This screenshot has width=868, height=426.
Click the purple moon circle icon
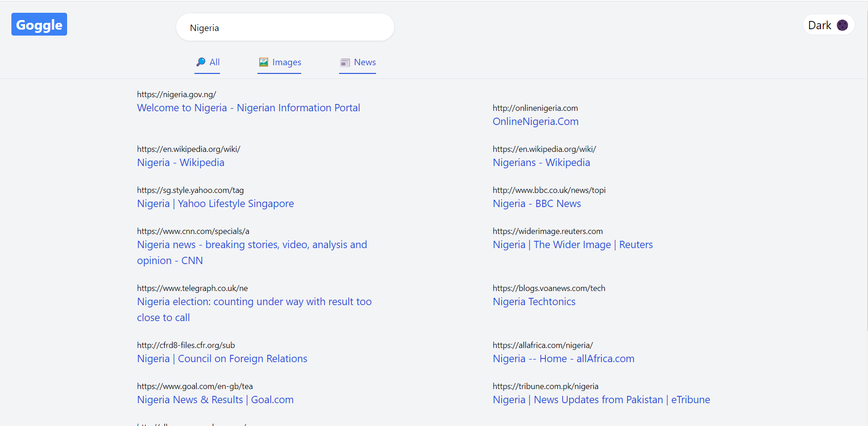click(x=842, y=25)
